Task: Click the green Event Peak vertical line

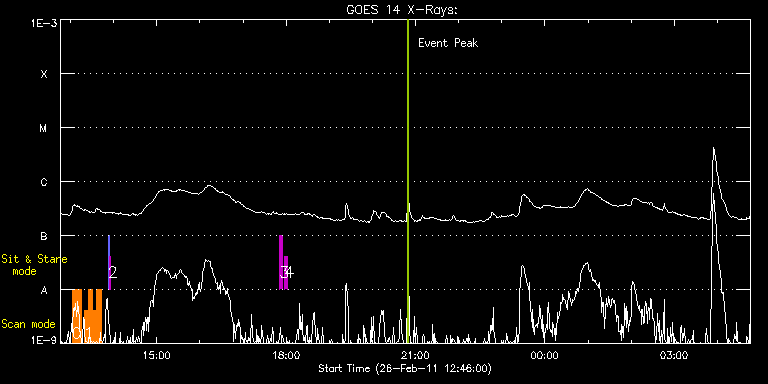Action: pos(408,181)
